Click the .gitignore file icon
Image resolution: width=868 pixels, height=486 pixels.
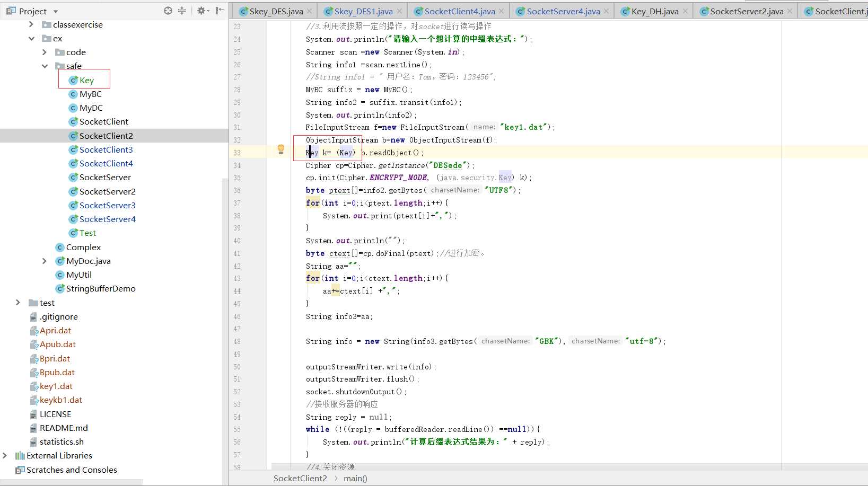34,317
